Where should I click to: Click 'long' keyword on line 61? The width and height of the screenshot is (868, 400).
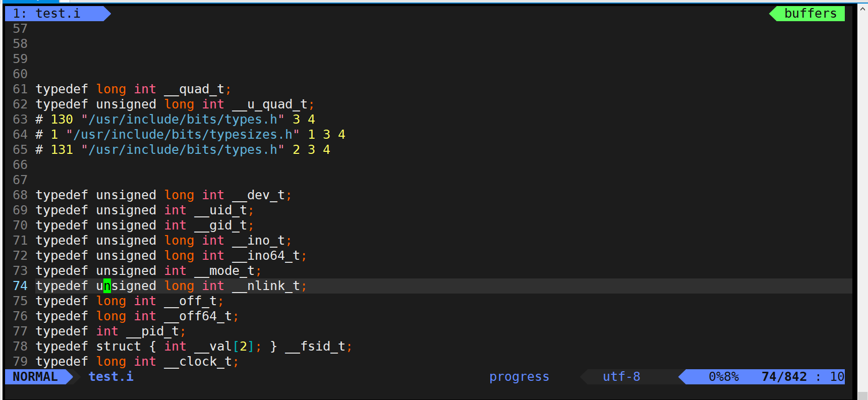(x=111, y=89)
